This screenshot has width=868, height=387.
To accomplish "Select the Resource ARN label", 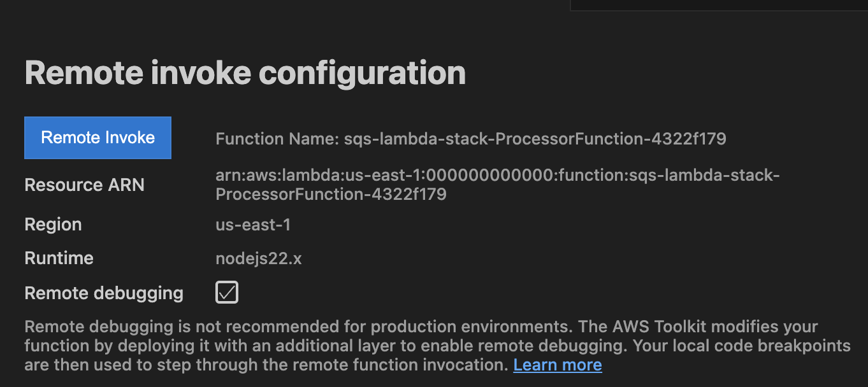I will pos(84,185).
